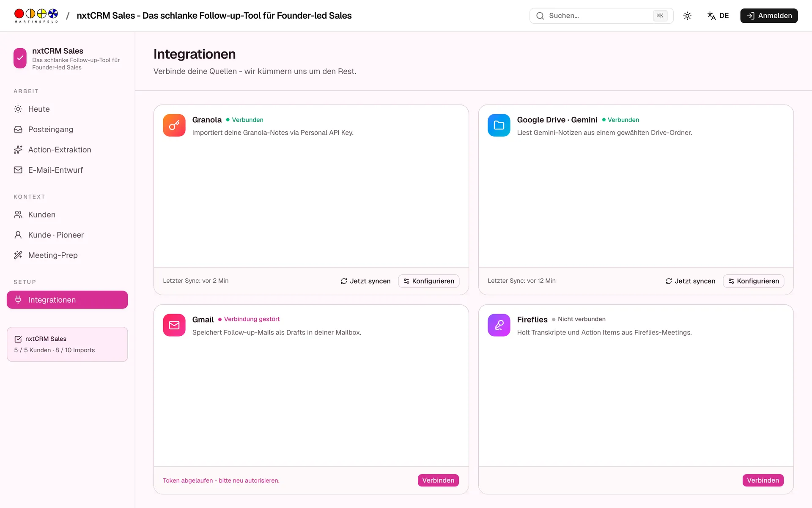
Task: Click the nxtCRM Sales pink checkmark logo
Action: pyautogui.click(x=20, y=58)
